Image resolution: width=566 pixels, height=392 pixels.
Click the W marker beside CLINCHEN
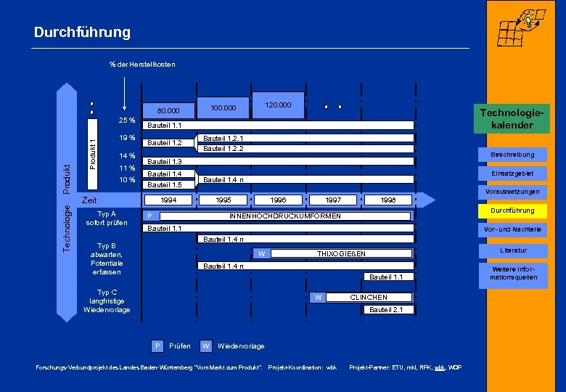318,297
